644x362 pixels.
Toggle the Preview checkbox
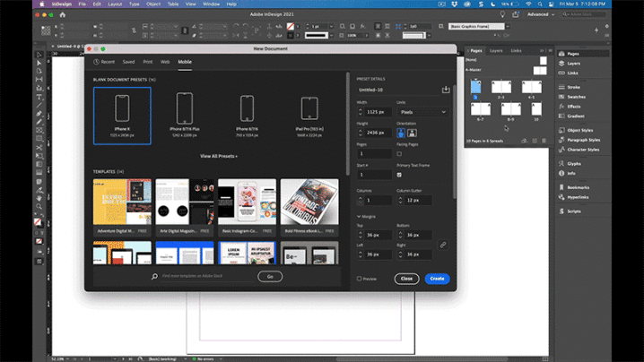pos(360,279)
